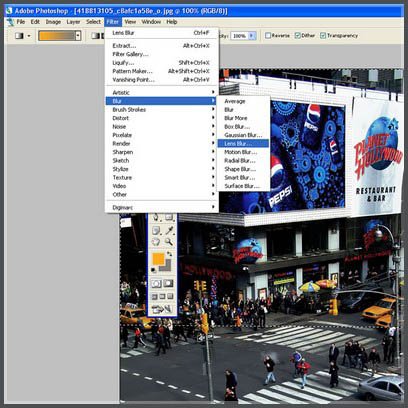Expand the Pixelate filter submenu
Viewport: 408px width, 408px height.
click(162, 135)
